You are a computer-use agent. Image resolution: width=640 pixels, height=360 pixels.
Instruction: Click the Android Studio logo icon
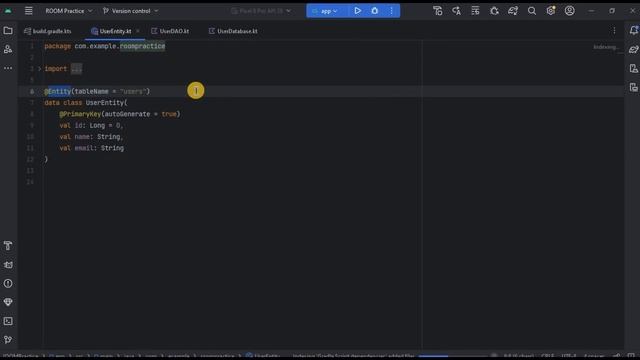coord(8,11)
